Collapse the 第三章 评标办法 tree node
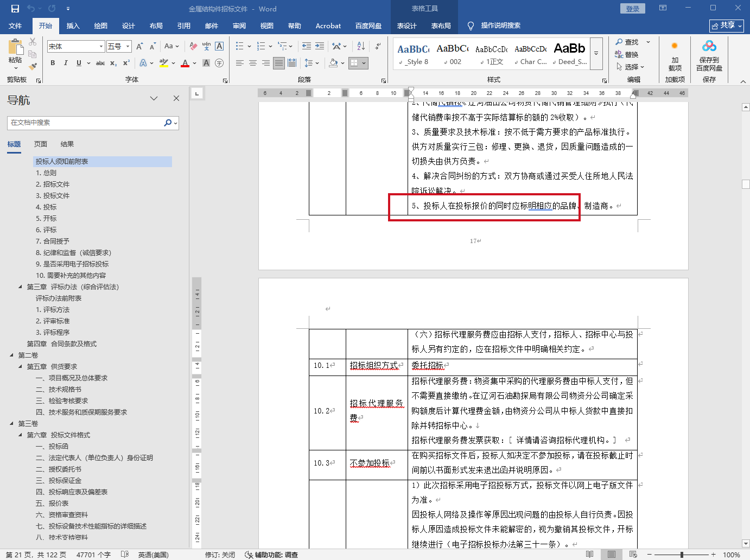Image resolution: width=750 pixels, height=560 pixels. click(21, 287)
